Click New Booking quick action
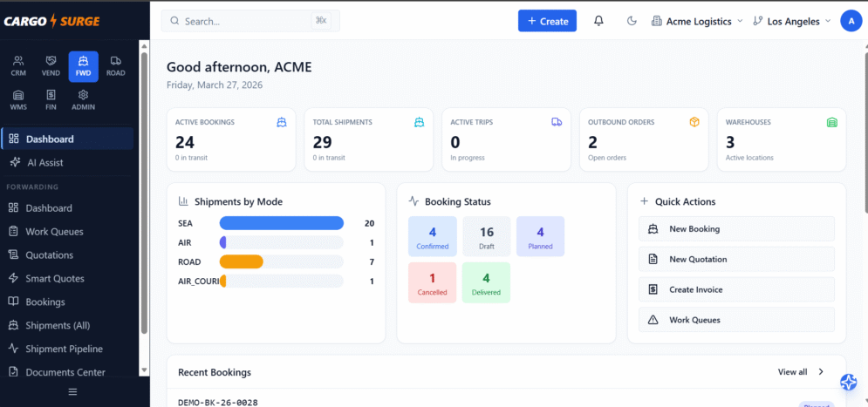The width and height of the screenshot is (868, 407). [736, 229]
